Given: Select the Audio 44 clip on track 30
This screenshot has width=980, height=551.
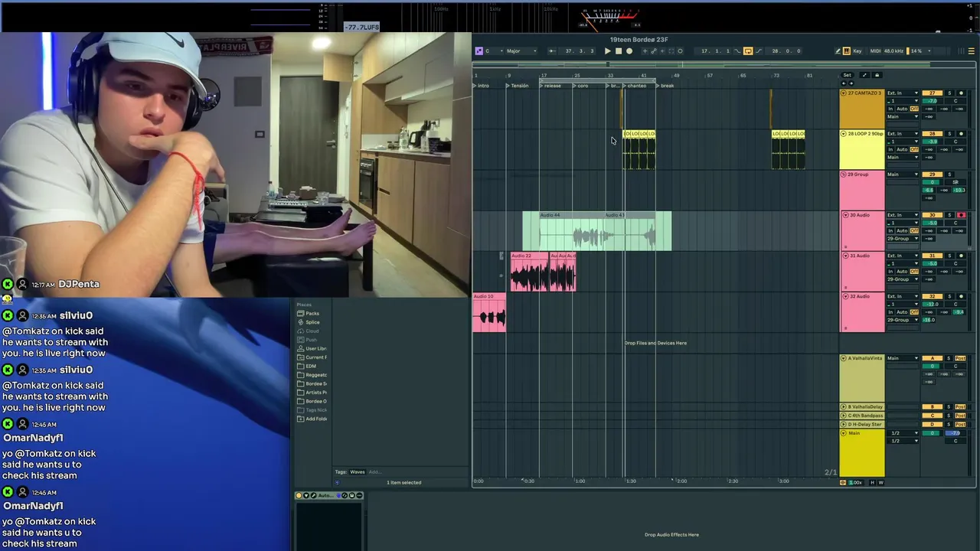Looking at the screenshot, I should point(572,231).
